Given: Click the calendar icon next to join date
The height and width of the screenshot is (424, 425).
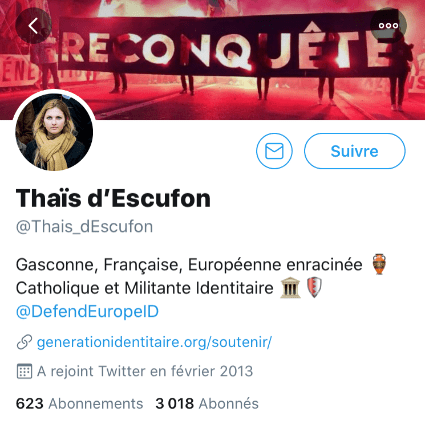Looking at the screenshot, I should (x=24, y=371).
